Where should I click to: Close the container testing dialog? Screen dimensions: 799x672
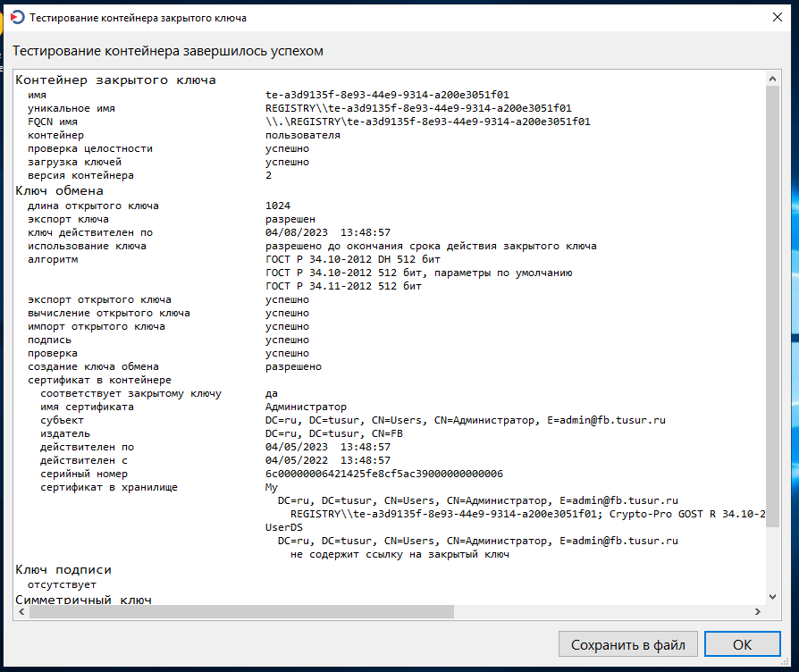point(777,17)
